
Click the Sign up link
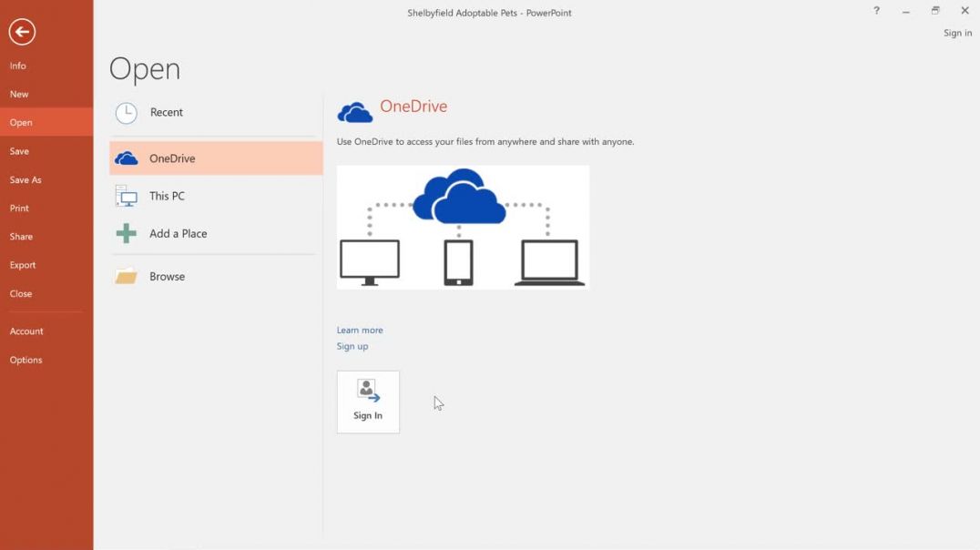(x=352, y=346)
